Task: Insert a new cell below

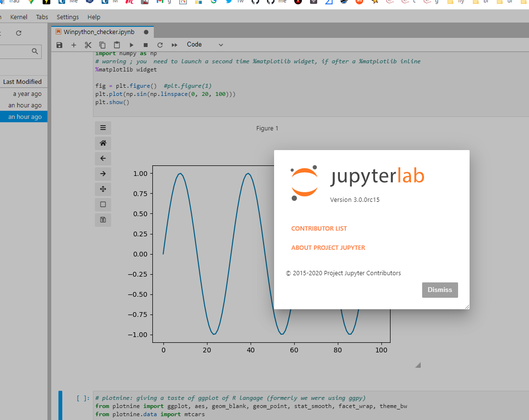Action: 74,44
